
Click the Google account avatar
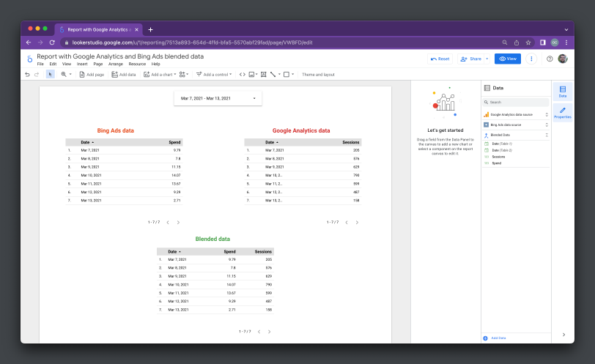click(x=563, y=59)
